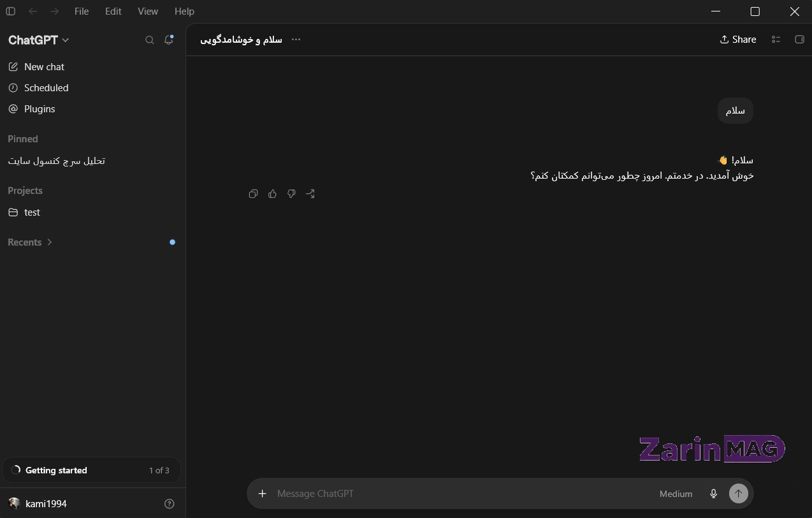Open conversation options three-dot menu
The height and width of the screenshot is (518, 812).
(x=296, y=40)
